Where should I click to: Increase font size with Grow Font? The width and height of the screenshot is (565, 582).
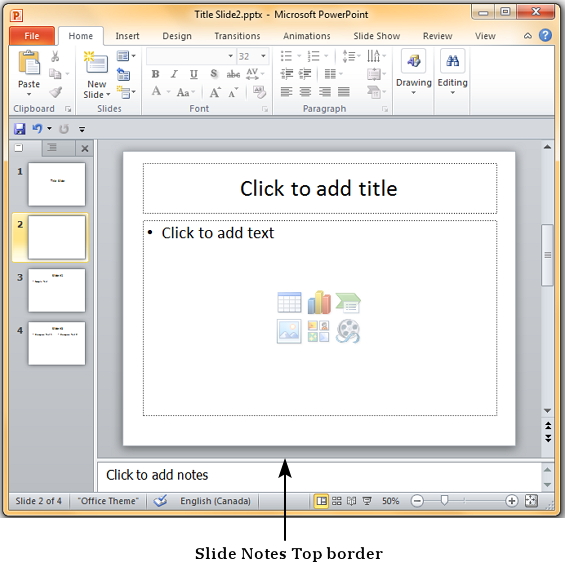point(215,92)
